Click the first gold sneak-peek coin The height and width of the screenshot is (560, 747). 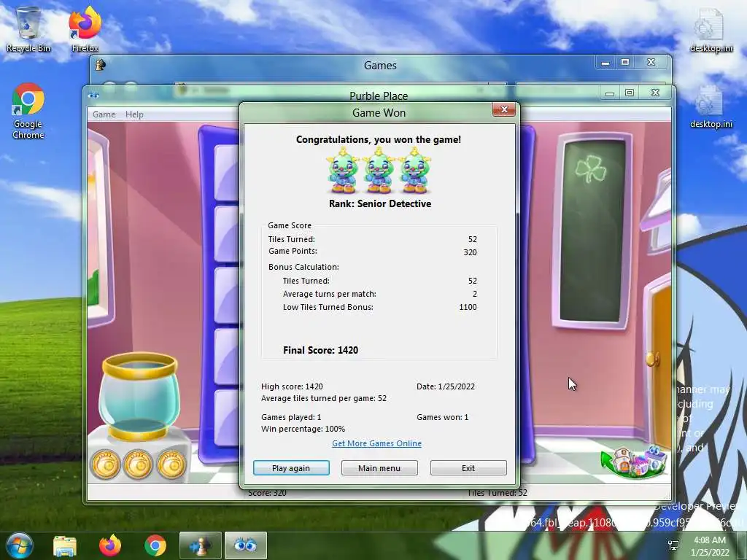tap(106, 464)
